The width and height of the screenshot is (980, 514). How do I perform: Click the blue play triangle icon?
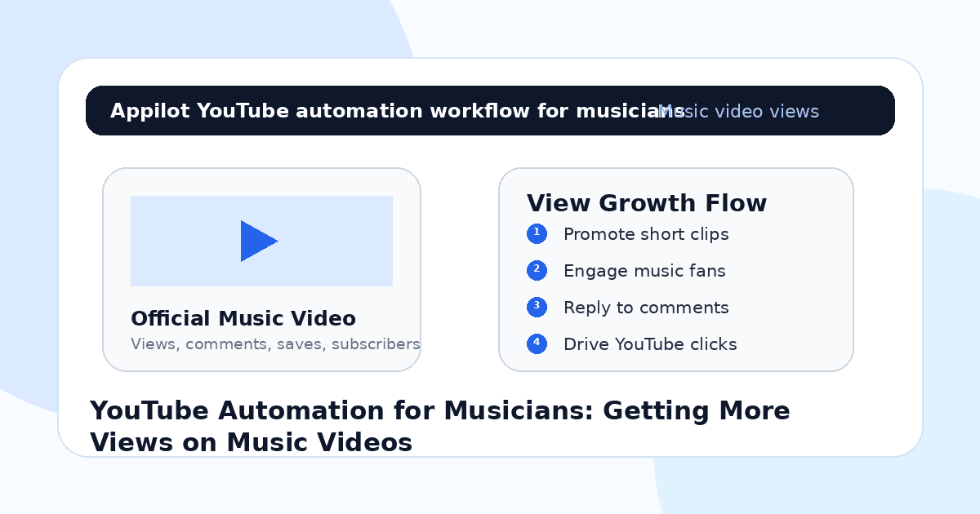click(258, 241)
